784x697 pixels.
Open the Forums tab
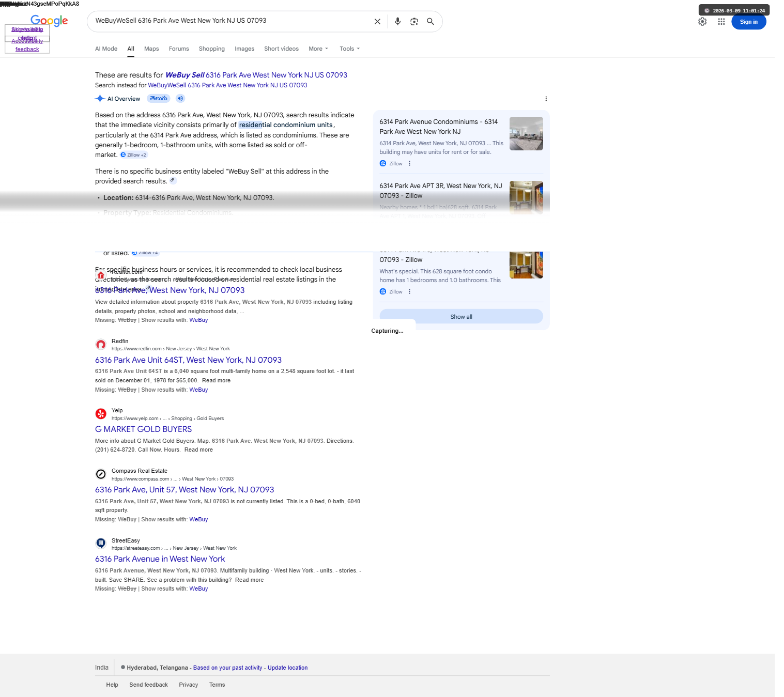tap(179, 49)
